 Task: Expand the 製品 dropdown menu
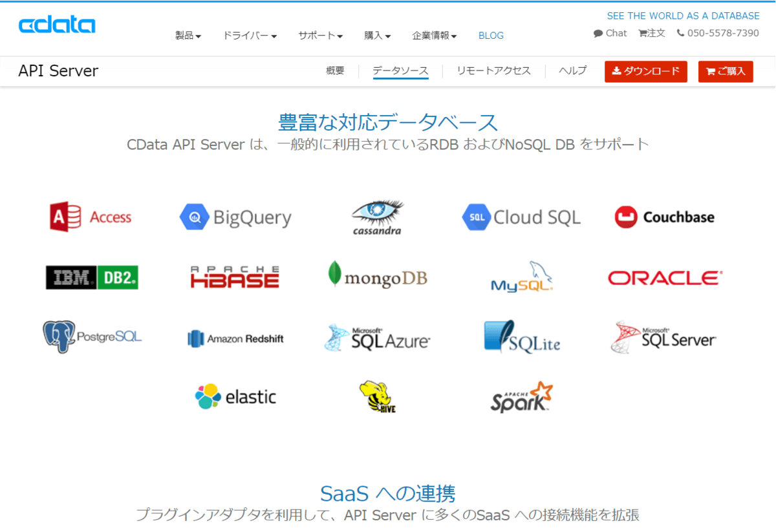[x=188, y=36]
